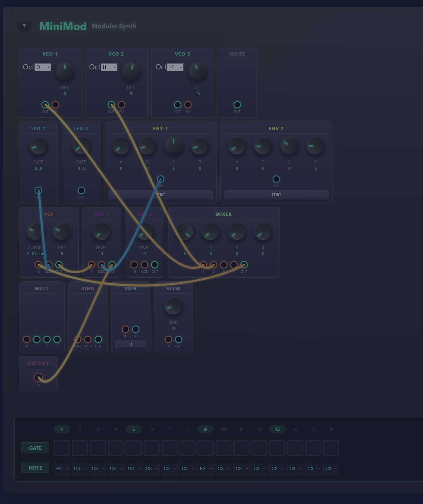
Task: Click the RING module OUT jack
Action: pos(98,339)
